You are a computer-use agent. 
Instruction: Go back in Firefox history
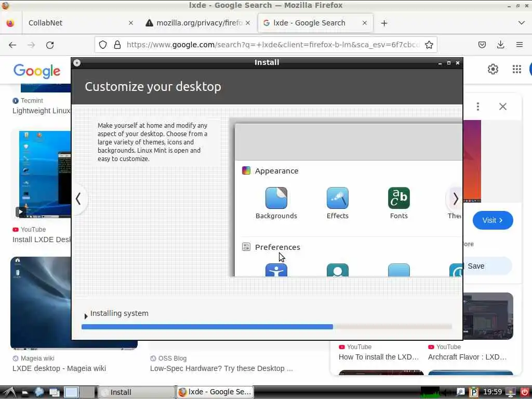pyautogui.click(x=12, y=45)
